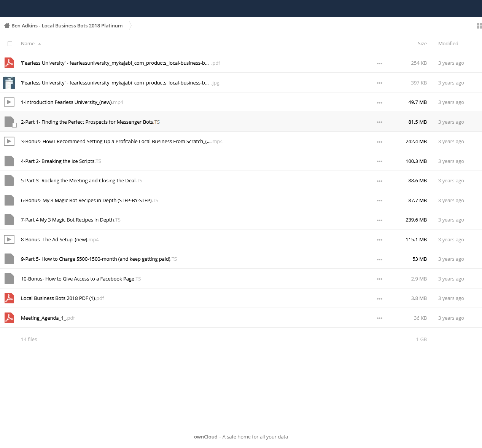Click the 36 KB size value
The height and width of the screenshot is (448, 482).
click(420, 318)
